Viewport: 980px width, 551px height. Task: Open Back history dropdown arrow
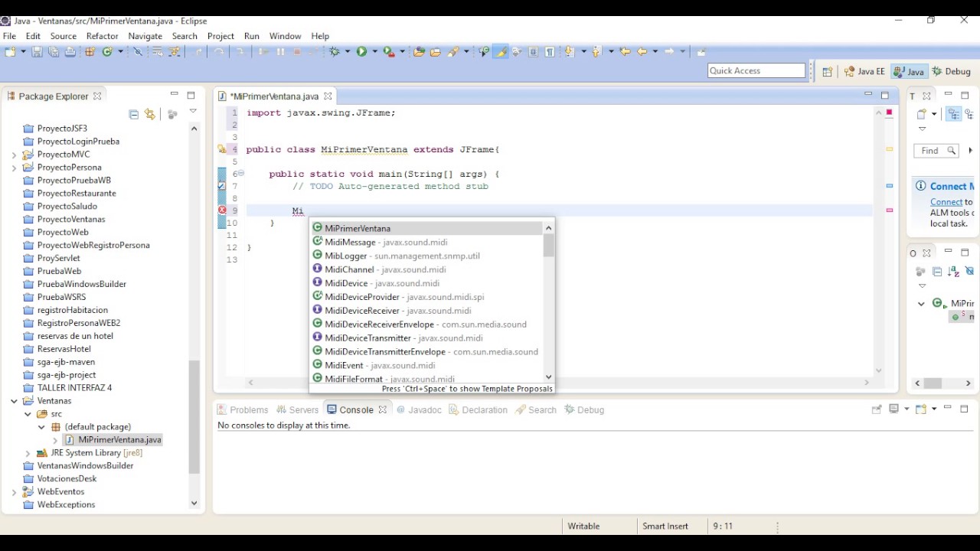tap(655, 51)
